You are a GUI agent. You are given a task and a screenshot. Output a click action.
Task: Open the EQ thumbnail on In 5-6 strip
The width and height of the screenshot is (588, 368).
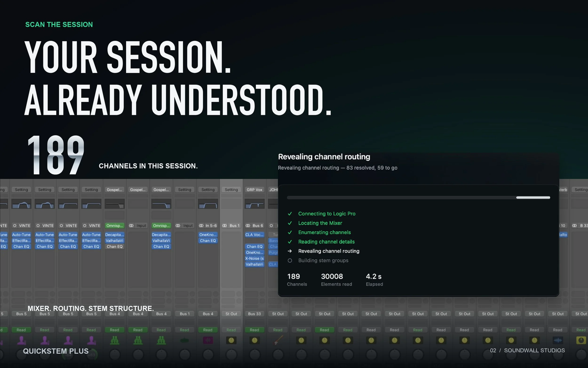coord(208,204)
